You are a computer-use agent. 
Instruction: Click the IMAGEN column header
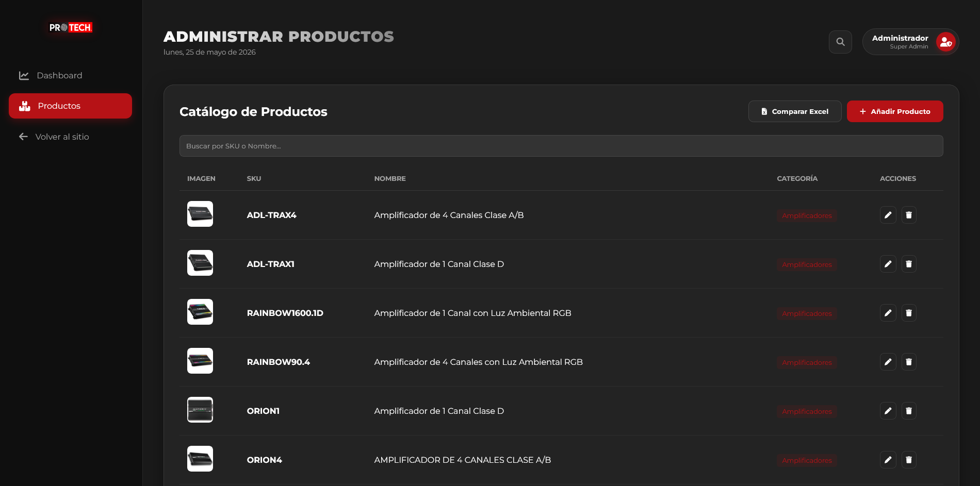click(201, 178)
